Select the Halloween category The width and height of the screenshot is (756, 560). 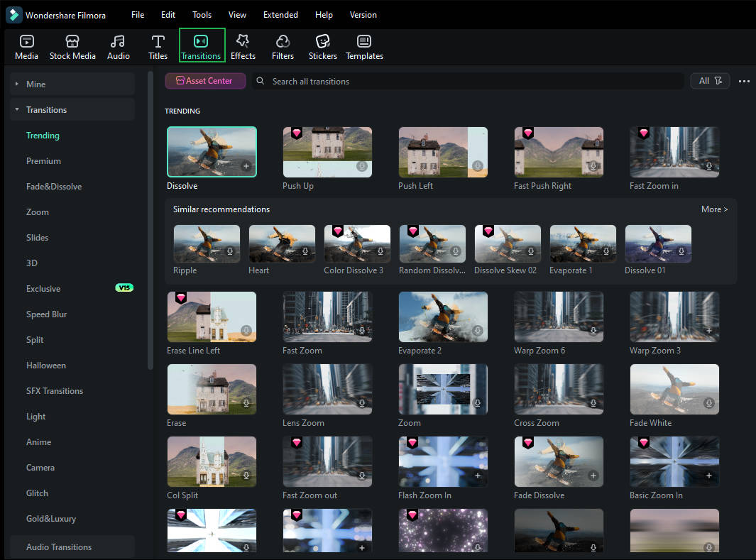click(46, 366)
